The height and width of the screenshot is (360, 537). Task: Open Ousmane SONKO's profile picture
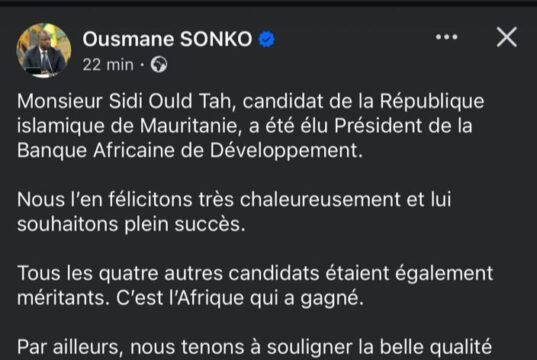(43, 50)
